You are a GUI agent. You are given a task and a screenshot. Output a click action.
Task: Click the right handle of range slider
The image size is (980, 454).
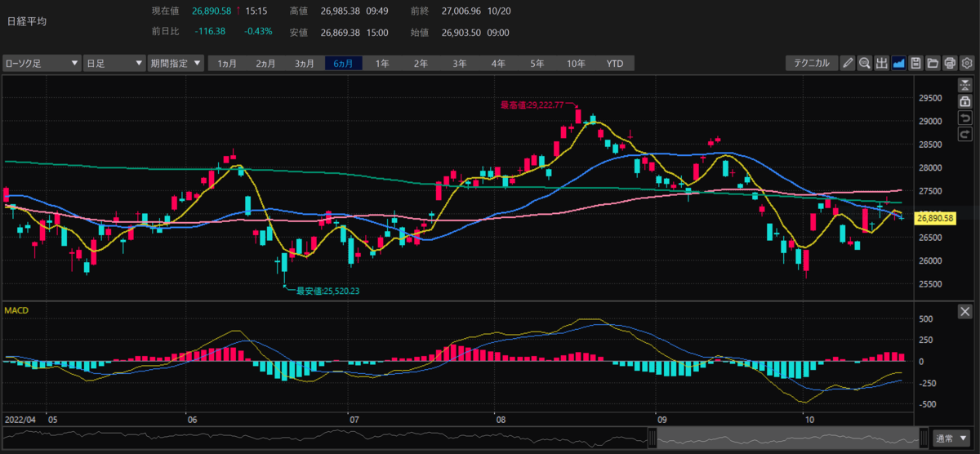(923, 438)
